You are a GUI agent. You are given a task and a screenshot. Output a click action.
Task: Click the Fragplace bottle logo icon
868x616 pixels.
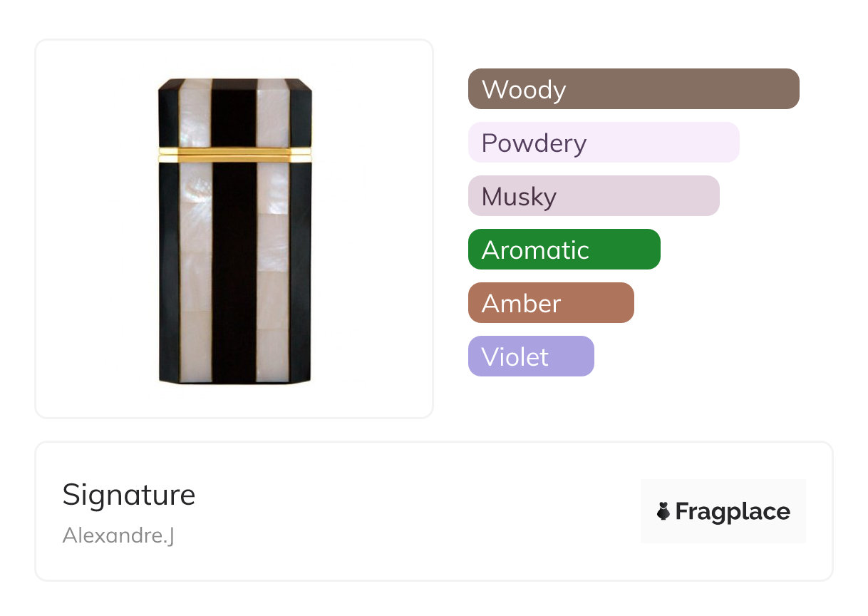point(663,511)
